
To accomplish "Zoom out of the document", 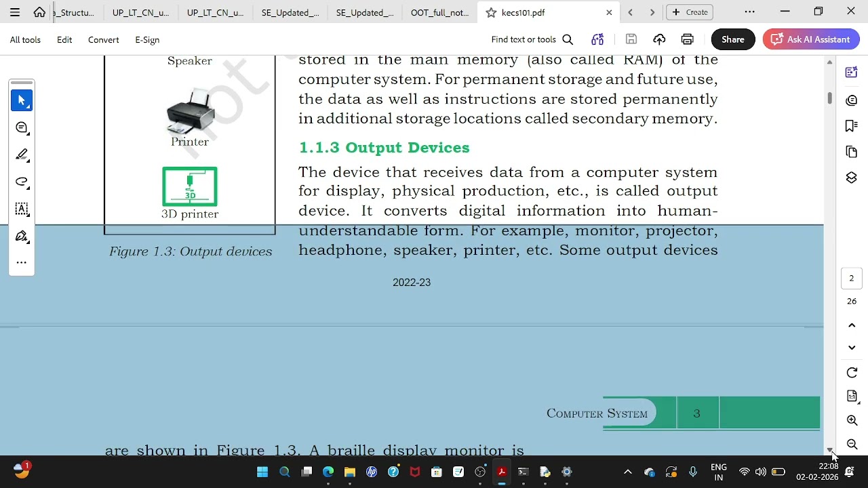I will click(852, 445).
